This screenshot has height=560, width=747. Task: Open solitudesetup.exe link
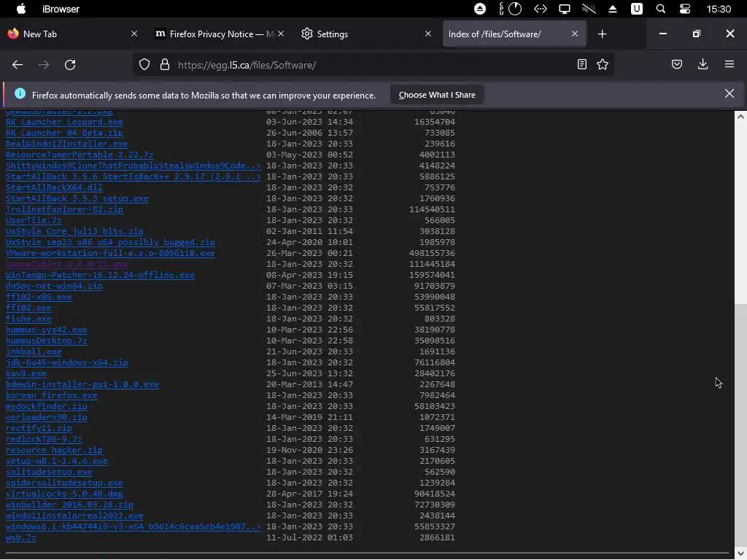coord(49,472)
